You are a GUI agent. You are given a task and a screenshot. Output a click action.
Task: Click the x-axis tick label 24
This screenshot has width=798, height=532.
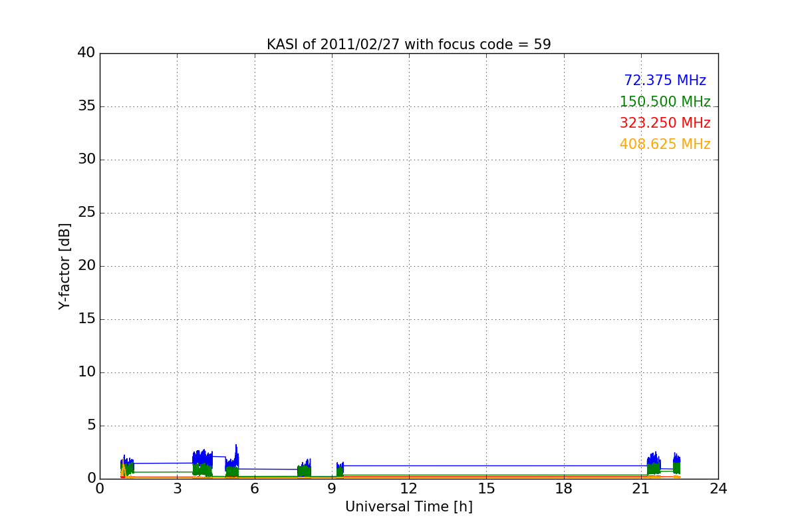click(718, 489)
